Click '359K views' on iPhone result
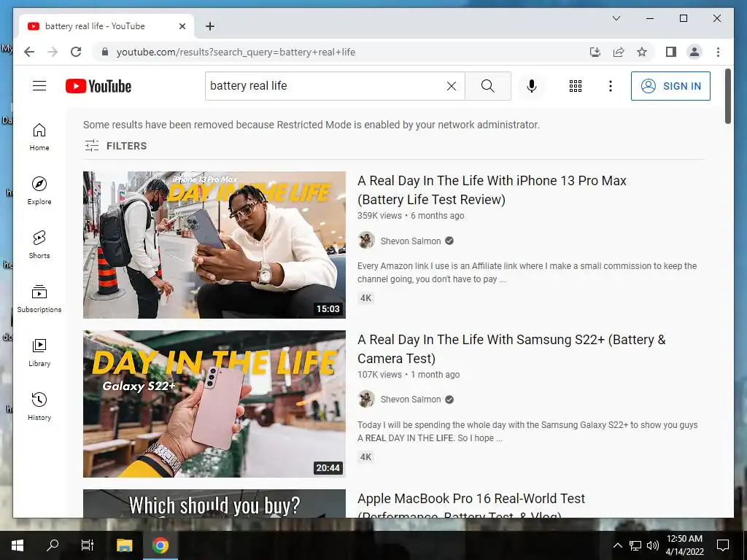The width and height of the screenshot is (747, 560). (379, 216)
